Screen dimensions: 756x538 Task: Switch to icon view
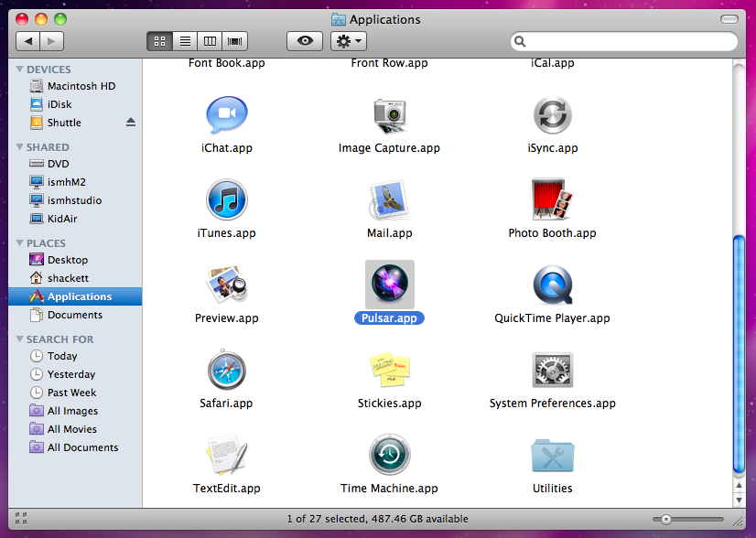pos(159,41)
